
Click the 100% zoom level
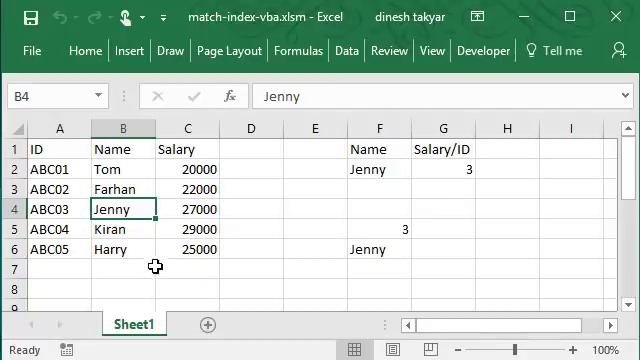605,350
